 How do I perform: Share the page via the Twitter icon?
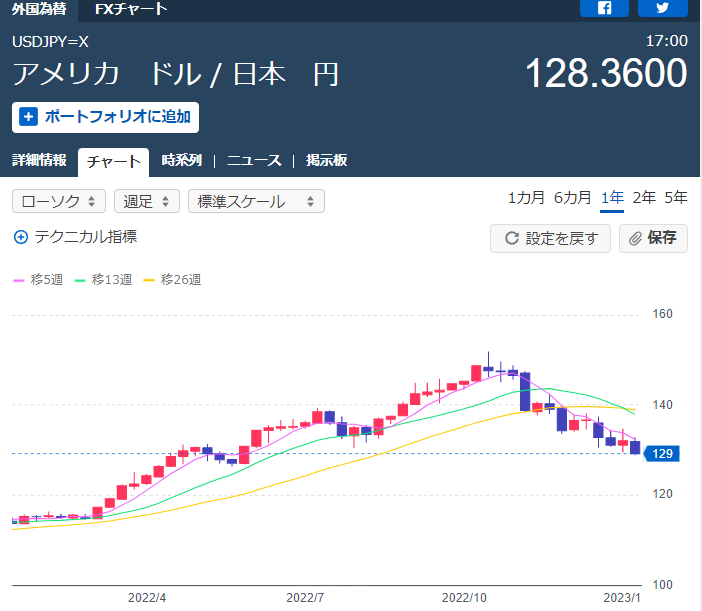tap(663, 8)
